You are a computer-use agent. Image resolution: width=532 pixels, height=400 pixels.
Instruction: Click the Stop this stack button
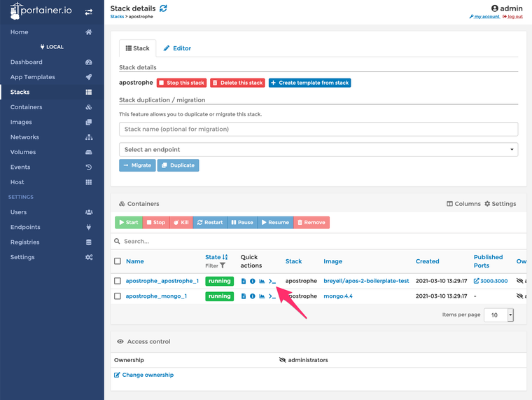tap(181, 83)
